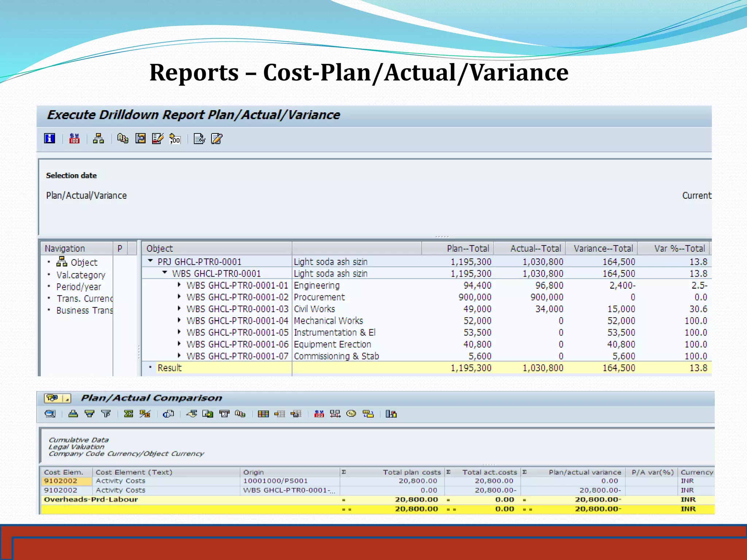The width and height of the screenshot is (747, 560).
Task: Click the Object column header
Action: click(x=217, y=249)
